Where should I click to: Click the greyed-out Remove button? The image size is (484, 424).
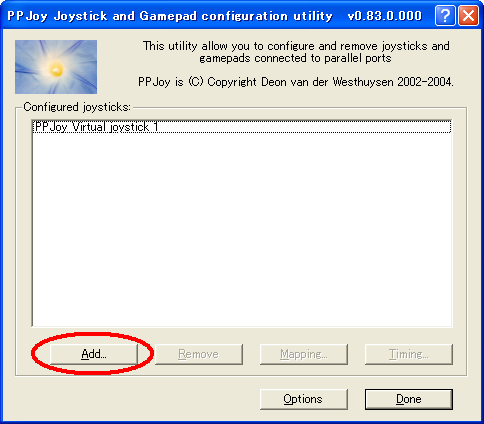pos(199,354)
